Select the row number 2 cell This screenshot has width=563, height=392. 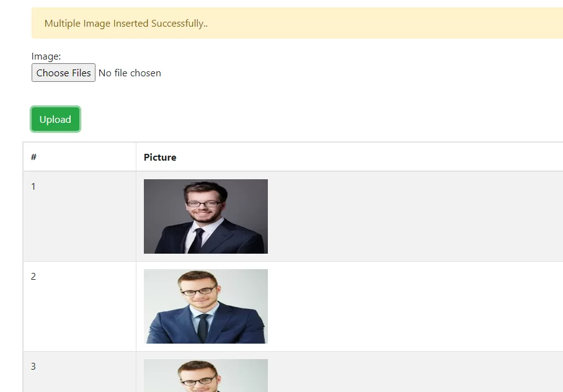(80, 306)
